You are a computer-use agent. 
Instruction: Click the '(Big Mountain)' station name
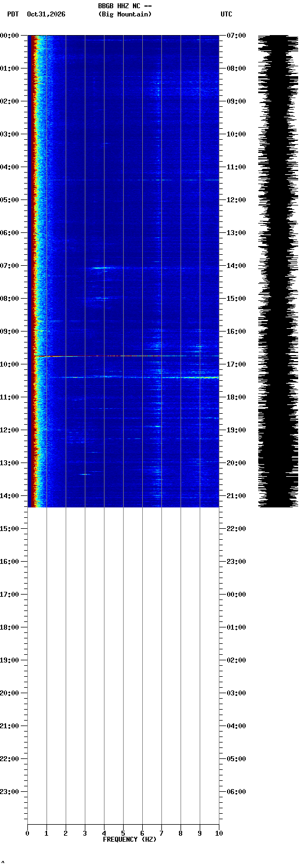(125, 14)
